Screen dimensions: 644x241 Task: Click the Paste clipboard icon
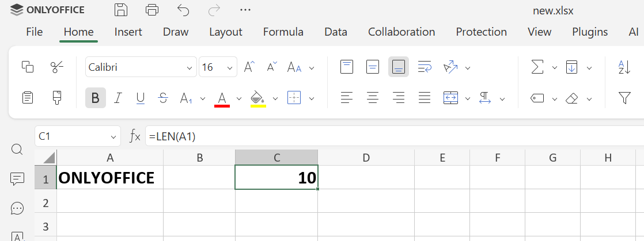[28, 98]
